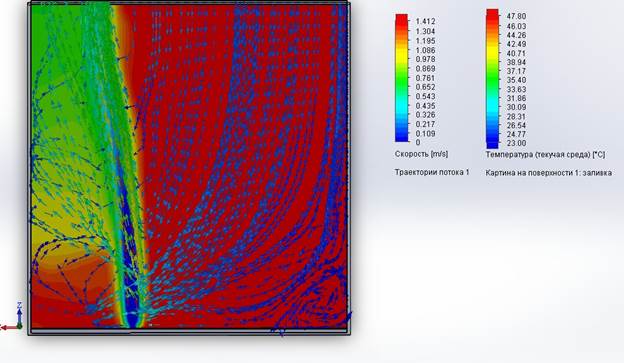Click the 35.40 temperature legend value
The width and height of the screenshot is (624, 363).
[x=516, y=80]
